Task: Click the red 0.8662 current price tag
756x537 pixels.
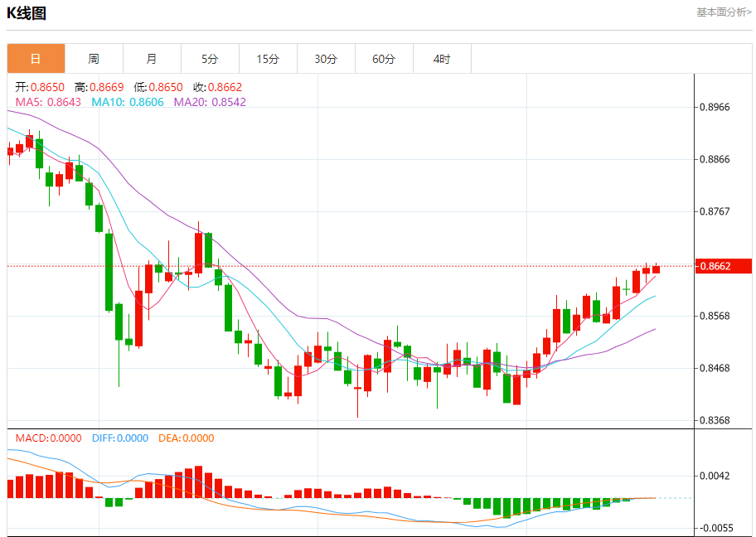Action: (723, 266)
